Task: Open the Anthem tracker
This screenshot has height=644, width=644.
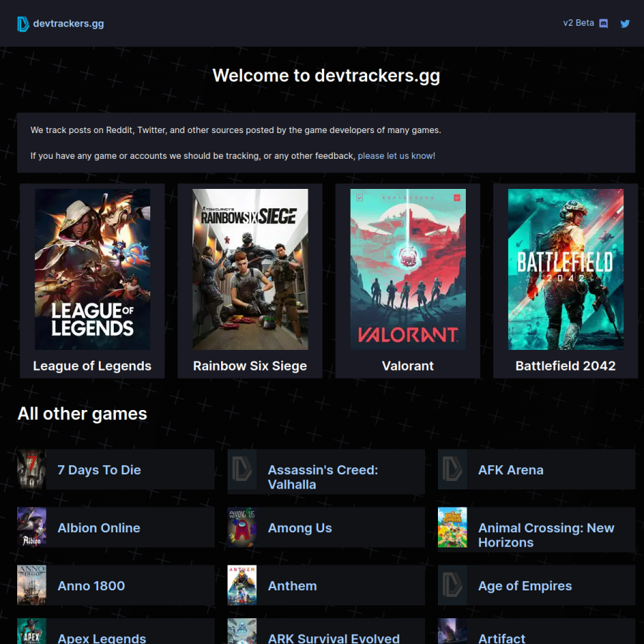Action: [x=292, y=585]
